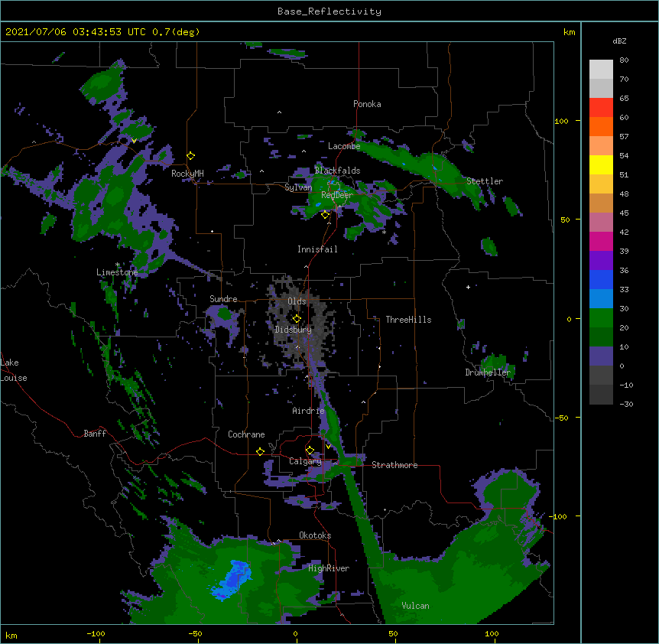This screenshot has width=659, height=644.
Task: Click the Airdrie city label
Action: pyautogui.click(x=309, y=411)
